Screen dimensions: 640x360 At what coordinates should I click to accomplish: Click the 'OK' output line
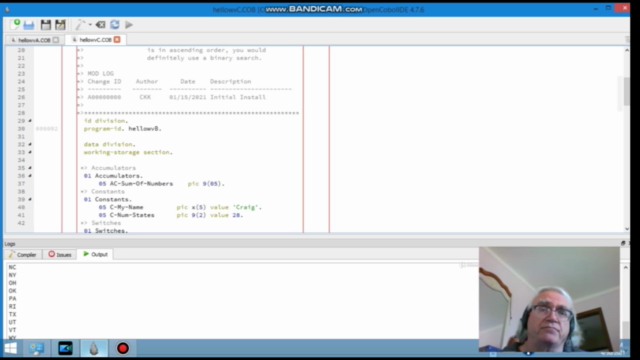(12, 291)
